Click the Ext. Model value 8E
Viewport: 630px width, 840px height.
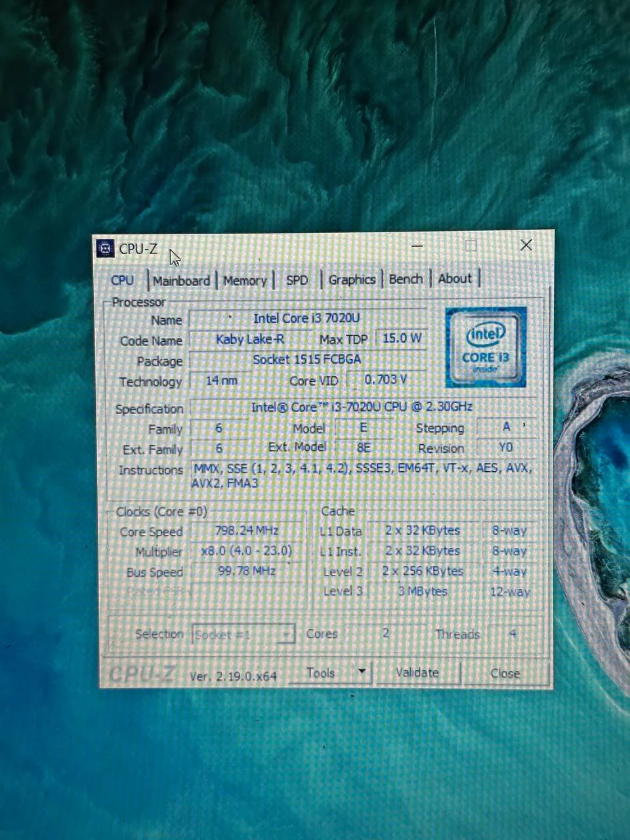pyautogui.click(x=364, y=448)
